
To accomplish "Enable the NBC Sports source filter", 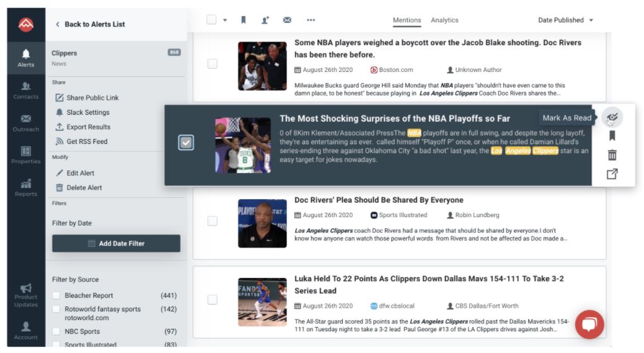I will click(56, 331).
